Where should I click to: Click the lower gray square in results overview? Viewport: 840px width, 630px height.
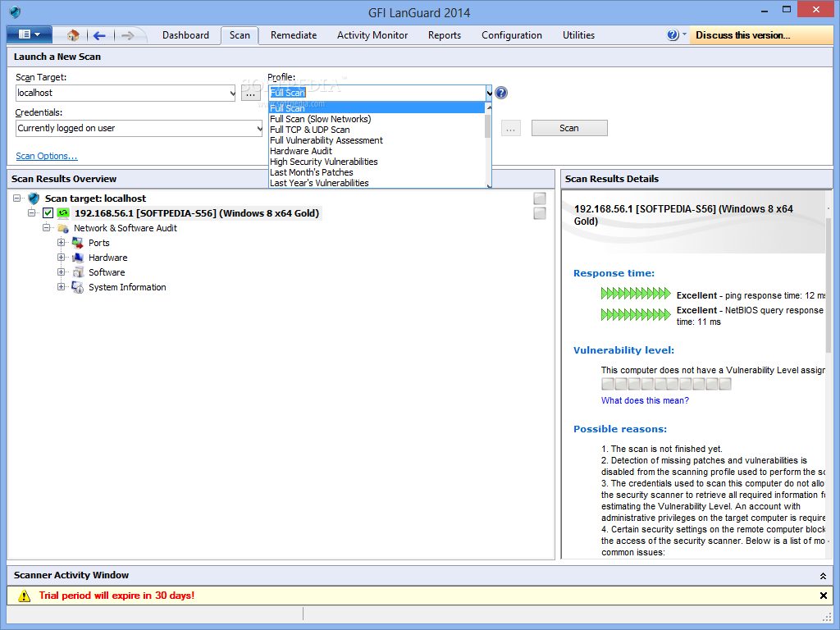(540, 213)
